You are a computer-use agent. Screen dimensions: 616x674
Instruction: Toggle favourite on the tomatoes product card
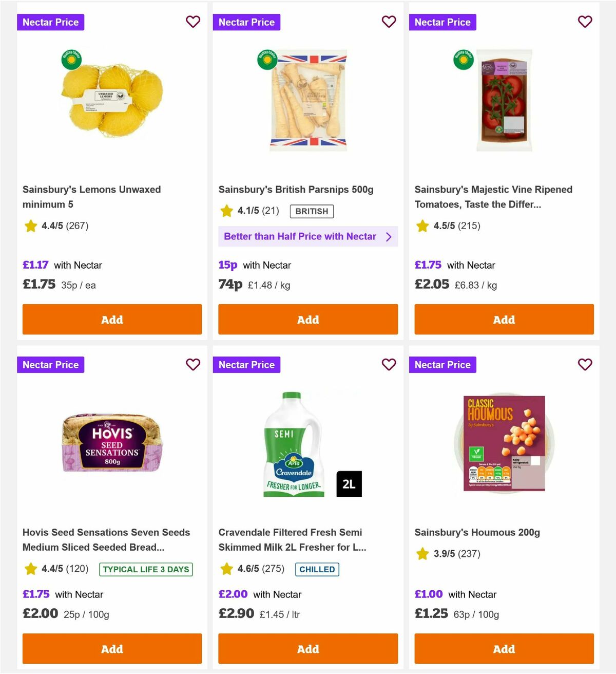pyautogui.click(x=585, y=22)
